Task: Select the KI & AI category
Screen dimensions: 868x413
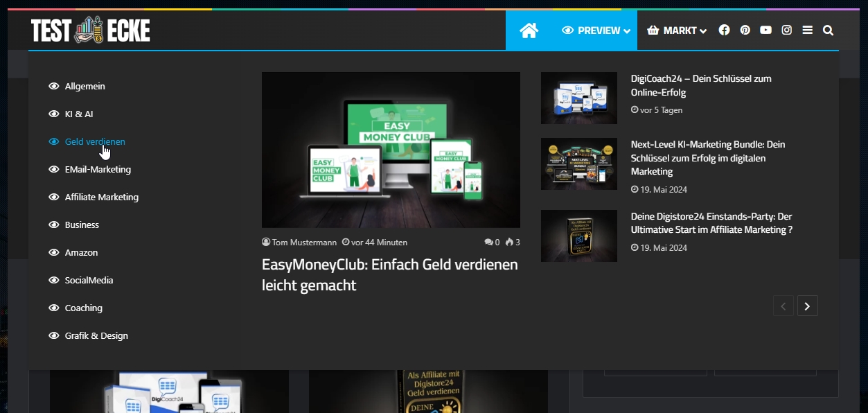Action: pos(71,114)
